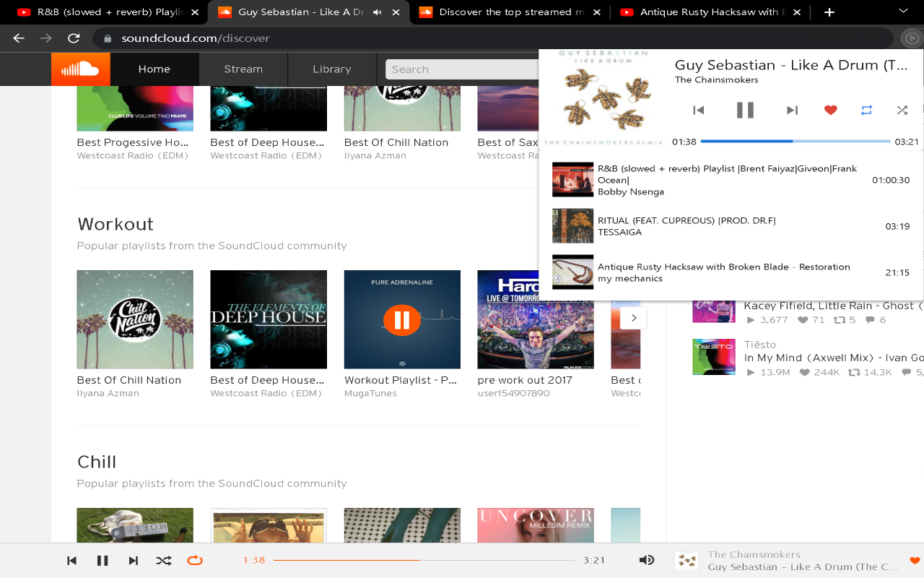Switch to Discover the top streamed tab
924x578 pixels.
(x=510, y=12)
